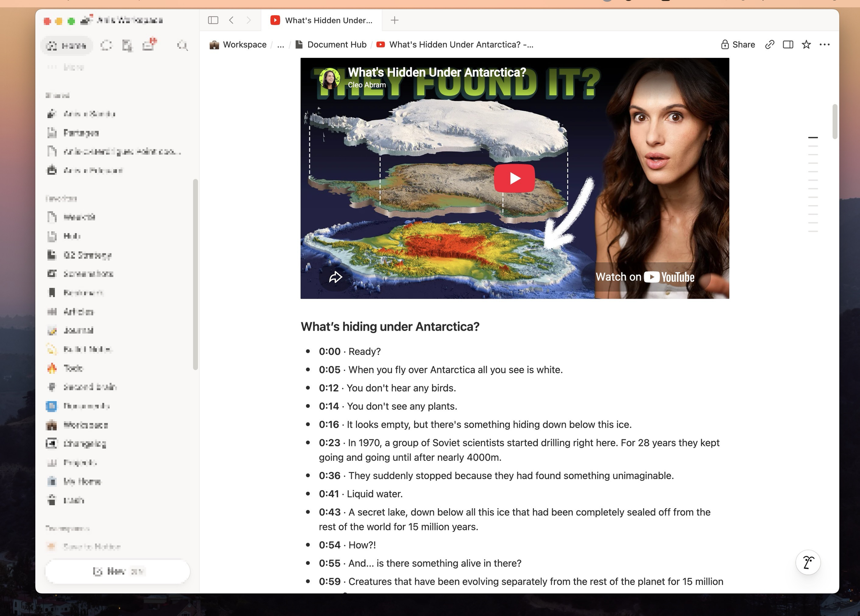Open the inbox icon with red badge

[149, 44]
